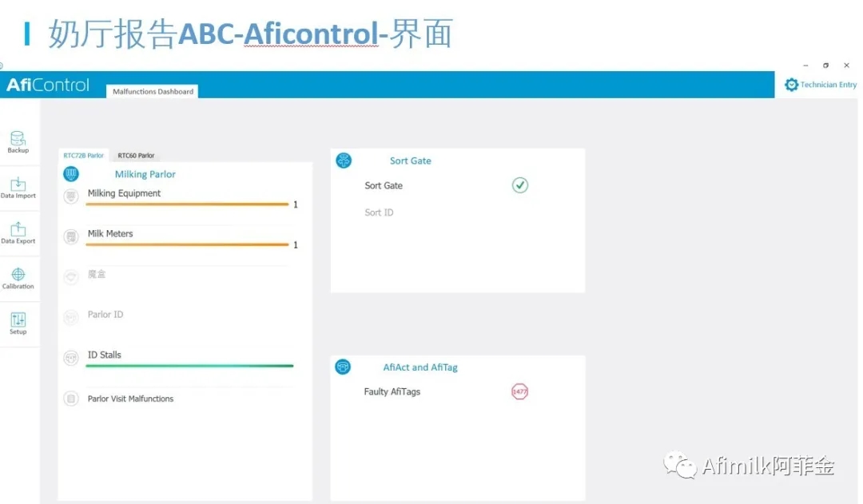Click the Milk Meters count 1
Viewport: 863px width, 504px height.
[x=296, y=245]
